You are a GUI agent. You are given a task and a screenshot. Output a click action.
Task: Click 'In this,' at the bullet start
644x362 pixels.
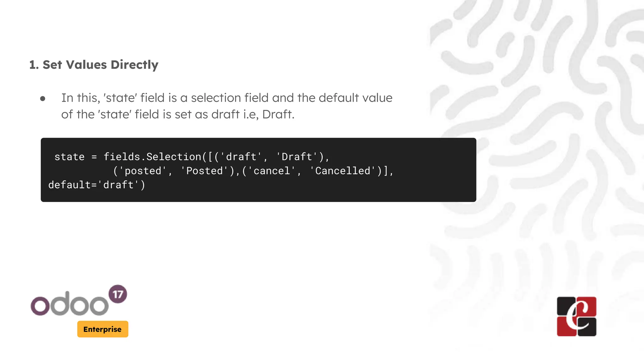pos(80,98)
